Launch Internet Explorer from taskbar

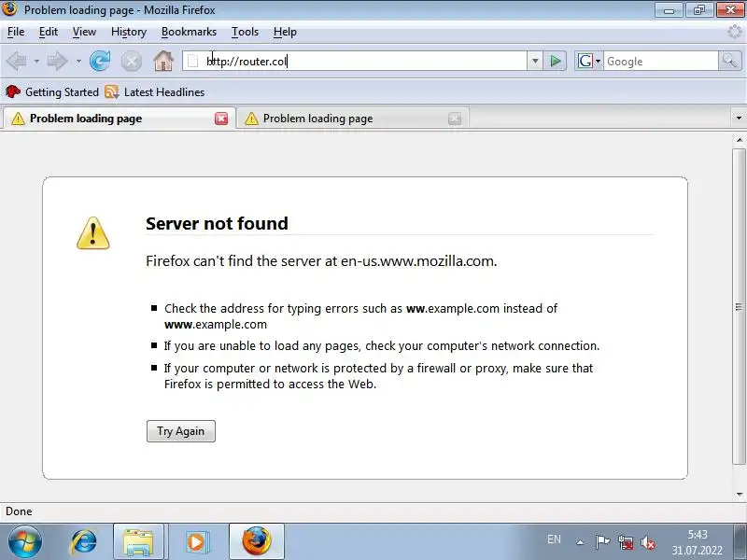[83, 542]
